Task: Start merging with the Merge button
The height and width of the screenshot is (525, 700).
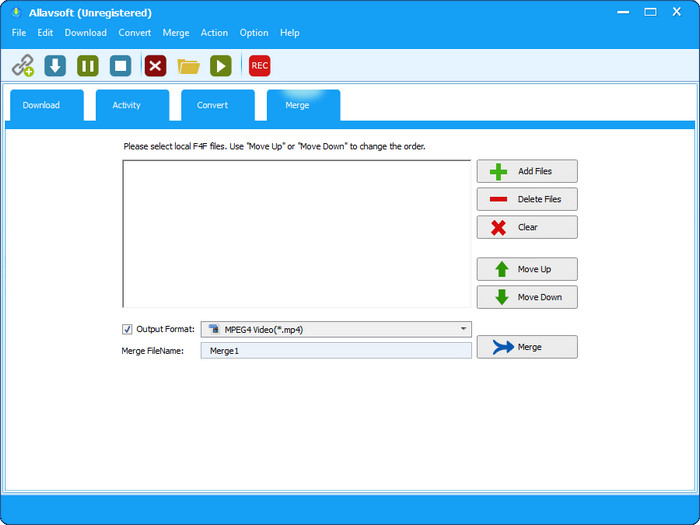Action: point(527,347)
